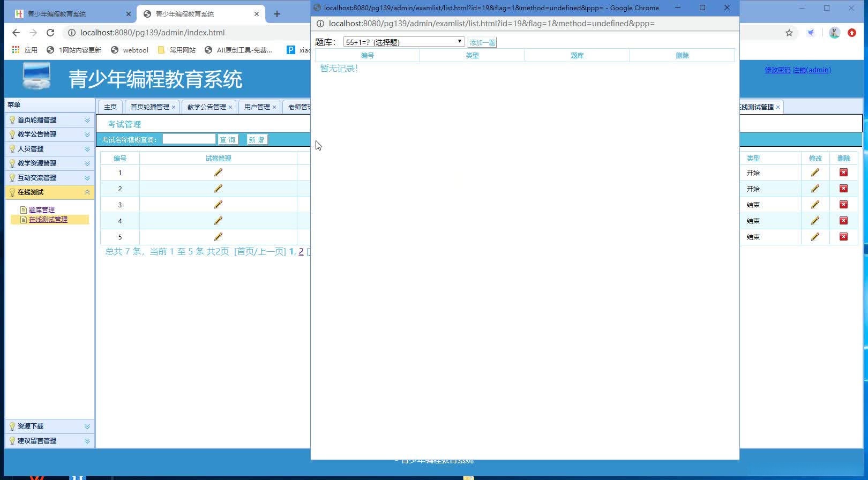
Task: Switch to the 用户管理 tab
Action: click(x=257, y=107)
